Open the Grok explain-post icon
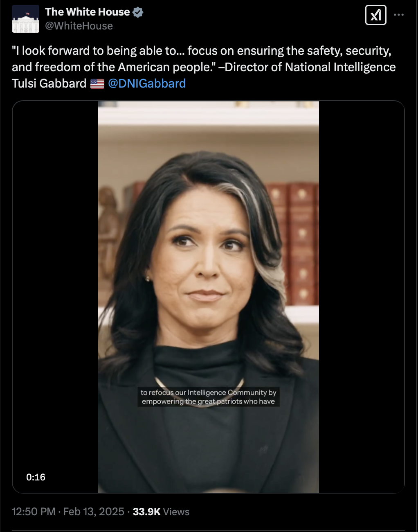Screen dimensions: 418x532 (375, 15)
